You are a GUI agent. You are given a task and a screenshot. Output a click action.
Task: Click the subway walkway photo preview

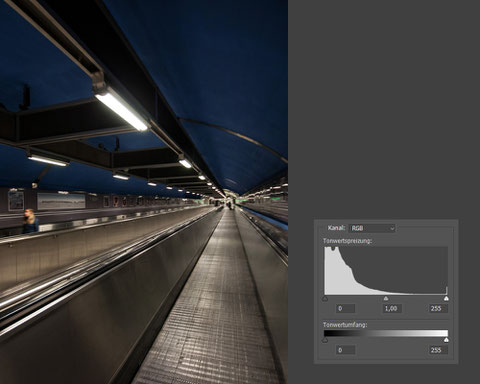click(x=144, y=192)
